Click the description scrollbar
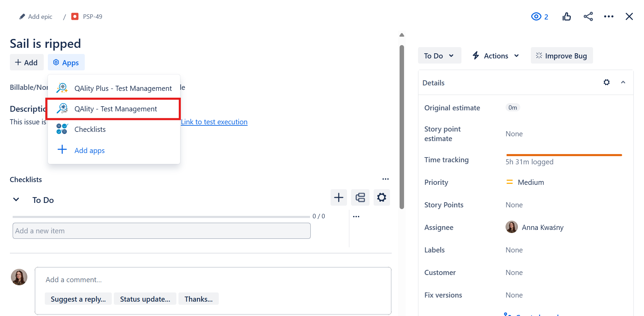 point(402,127)
